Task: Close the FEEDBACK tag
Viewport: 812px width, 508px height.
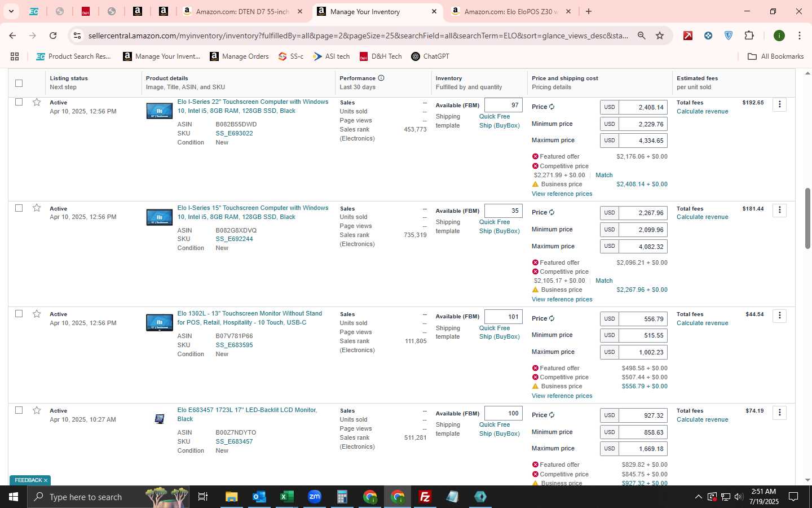Action: [46, 480]
